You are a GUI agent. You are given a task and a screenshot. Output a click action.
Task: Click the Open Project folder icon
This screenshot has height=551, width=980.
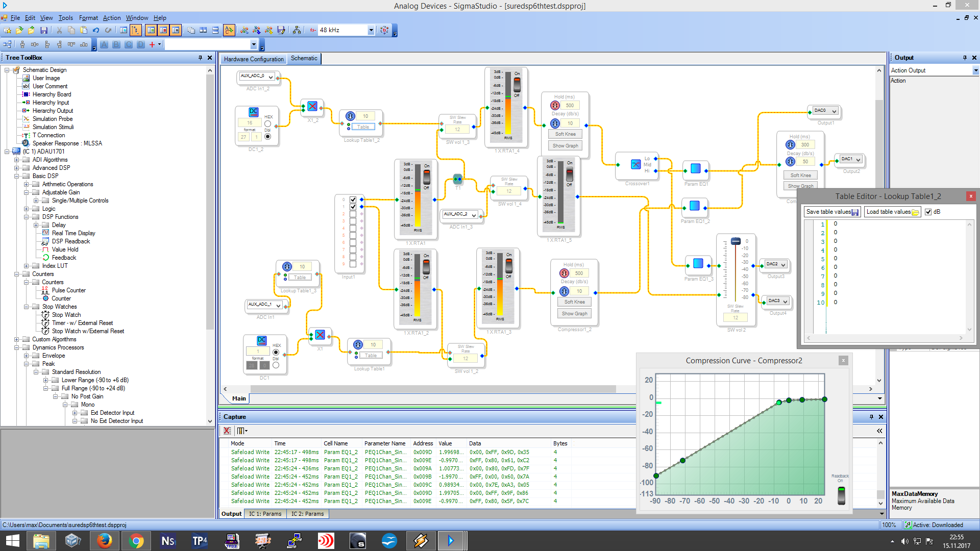[19, 31]
